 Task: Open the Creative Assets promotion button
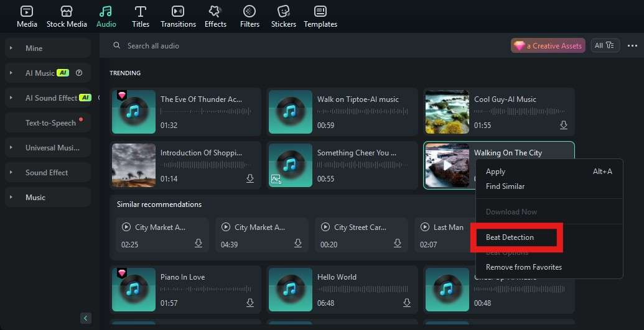(x=548, y=45)
